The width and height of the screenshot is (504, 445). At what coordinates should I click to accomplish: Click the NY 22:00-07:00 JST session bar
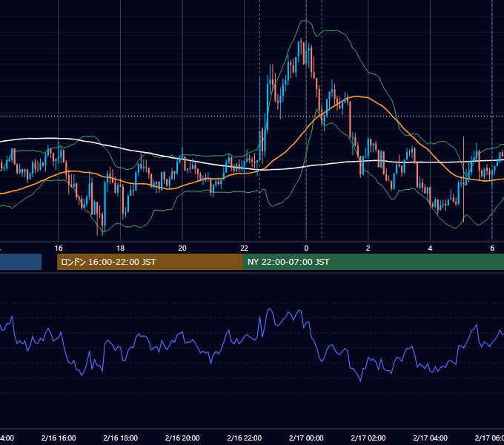pos(373,262)
